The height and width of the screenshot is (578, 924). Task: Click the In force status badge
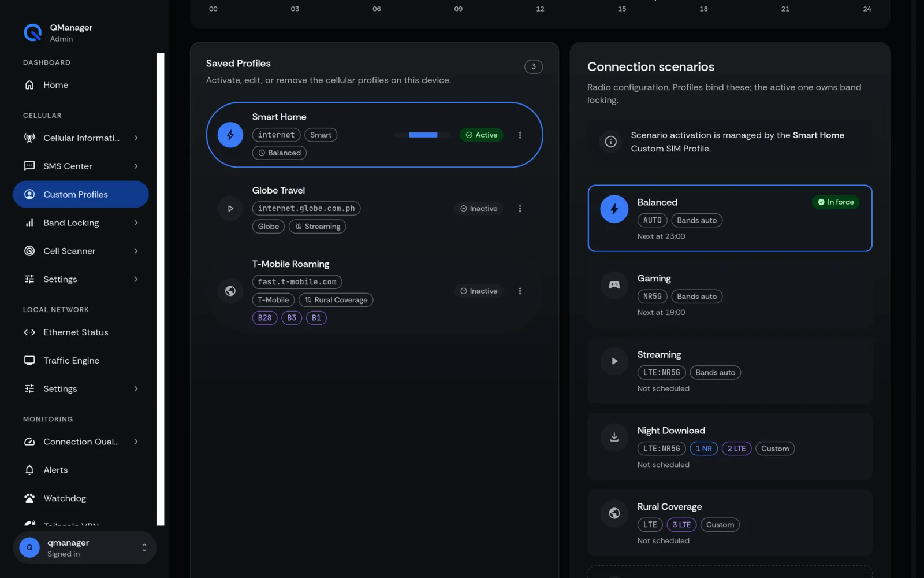pyautogui.click(x=836, y=202)
